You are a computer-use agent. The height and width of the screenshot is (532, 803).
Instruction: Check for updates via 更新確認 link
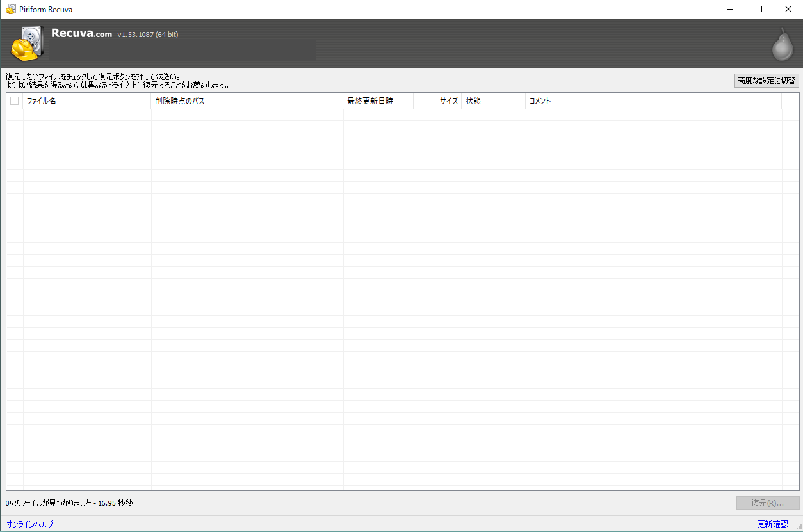click(772, 524)
